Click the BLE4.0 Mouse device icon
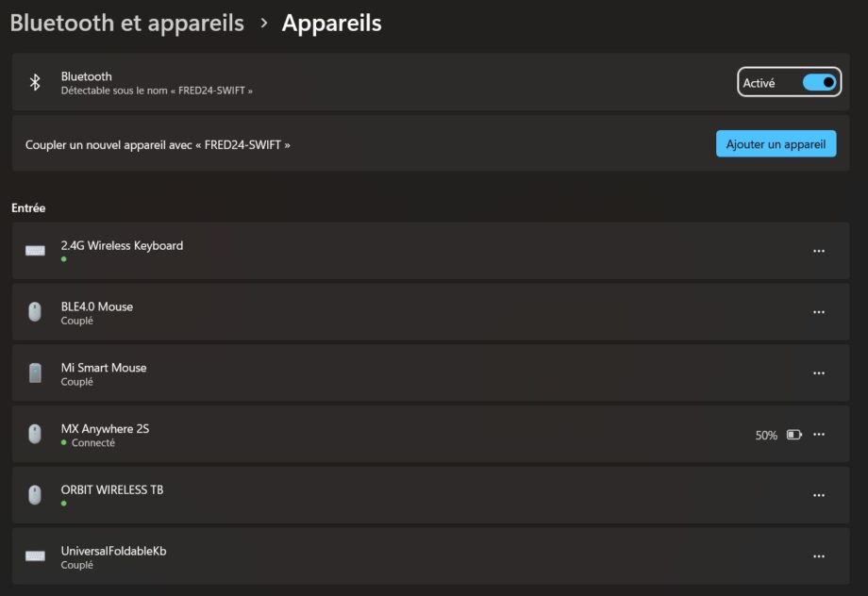The width and height of the screenshot is (868, 596). click(x=35, y=312)
